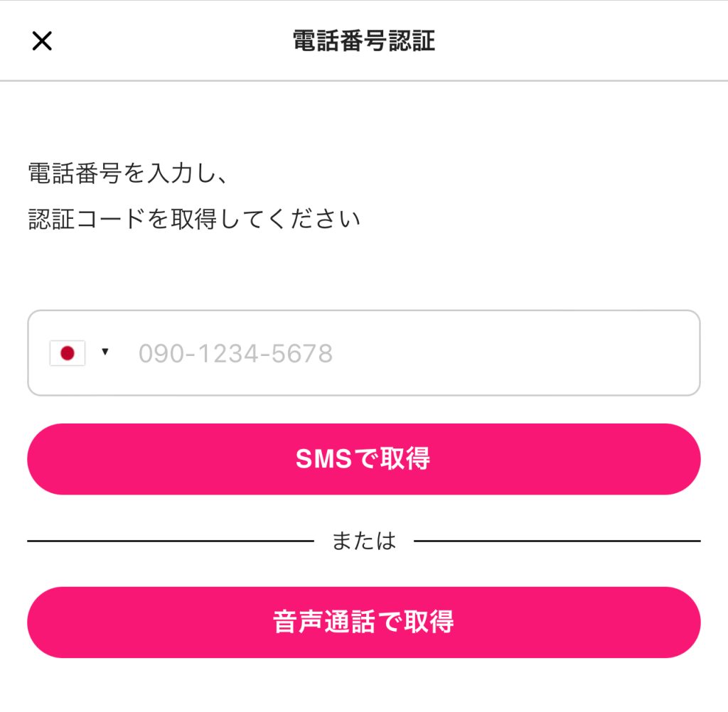The height and width of the screenshot is (712, 728).
Task: Click the または divider label
Action: (363, 541)
